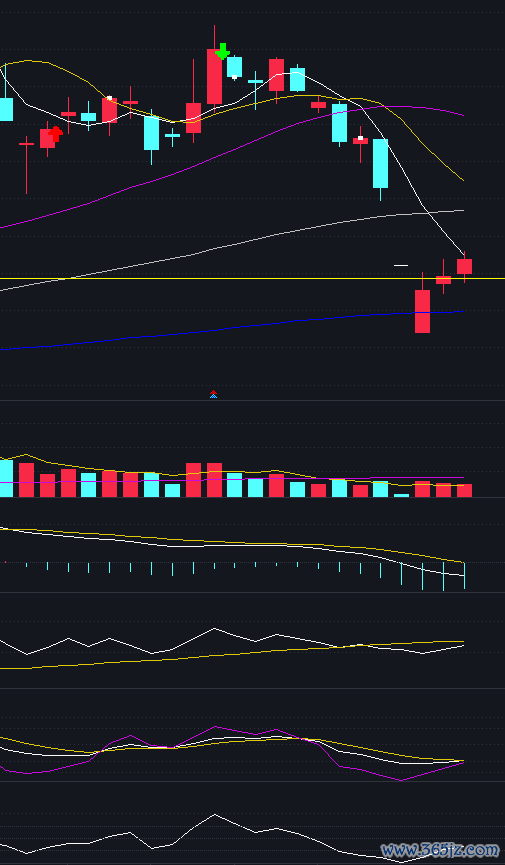Click the shortest cyan volume bar
Screen dimensions: 505x865
[401, 495]
